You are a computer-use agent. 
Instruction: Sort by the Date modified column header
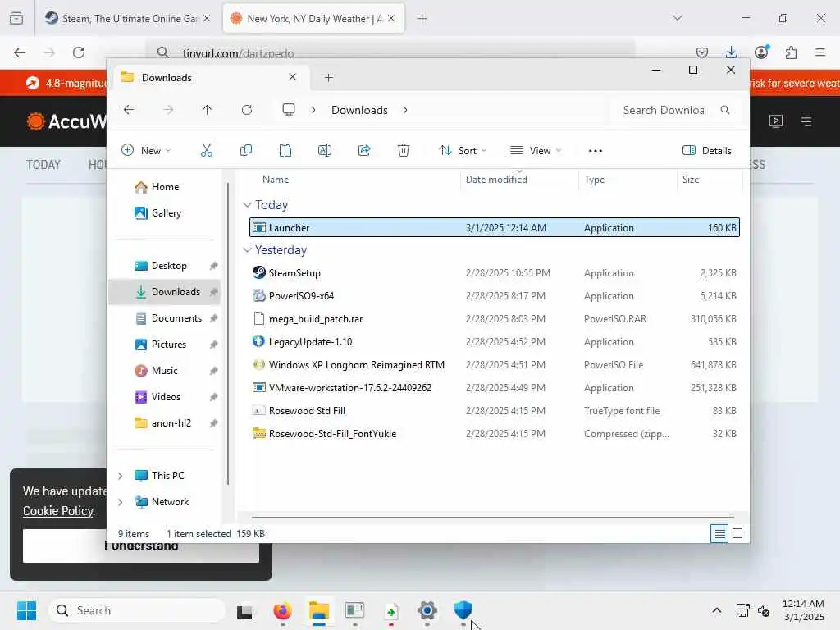(519, 180)
